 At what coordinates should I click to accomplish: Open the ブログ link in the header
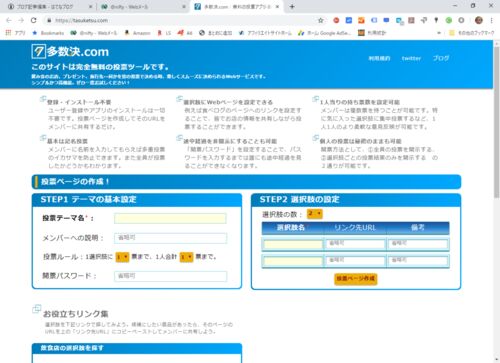coord(441,58)
